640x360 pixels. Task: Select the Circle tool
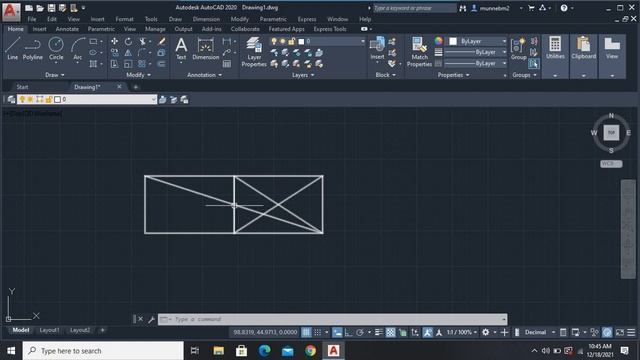[x=56, y=49]
